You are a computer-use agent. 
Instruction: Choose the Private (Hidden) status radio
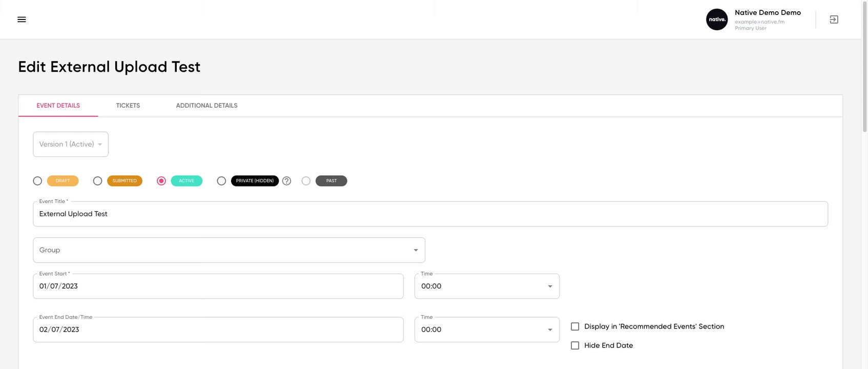tap(221, 181)
